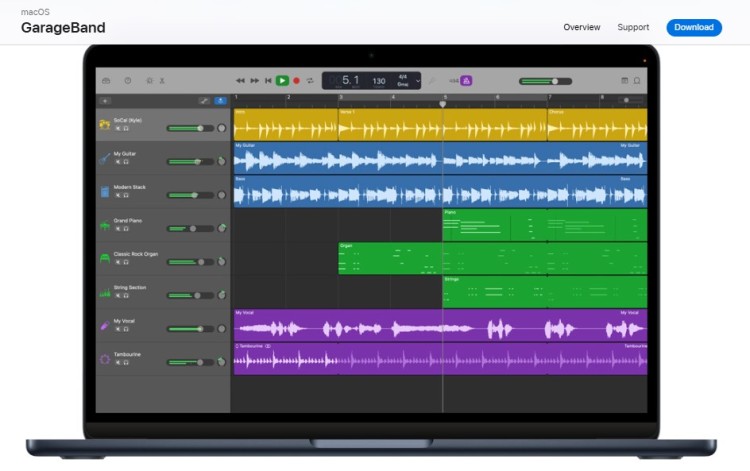The width and height of the screenshot is (750, 471).
Task: Click the blue Download button
Action: [x=694, y=27]
